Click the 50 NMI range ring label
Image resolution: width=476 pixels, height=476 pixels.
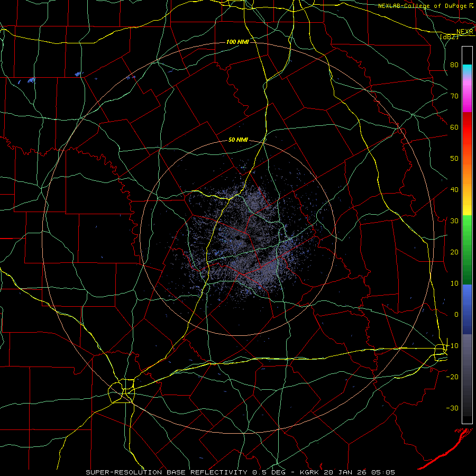239,140
